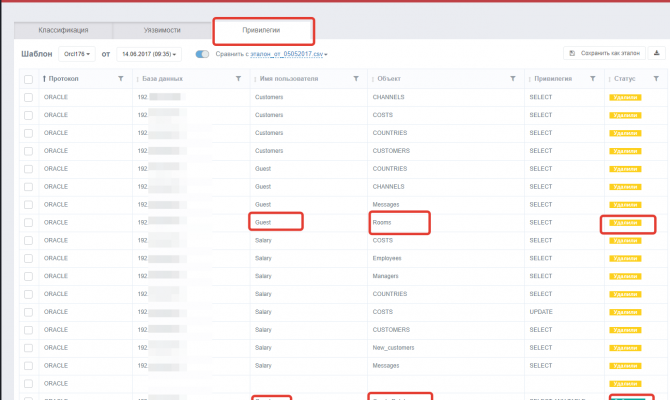Filter the Объект column
Screen dimensions: 670x400
pyautogui.click(x=513, y=79)
